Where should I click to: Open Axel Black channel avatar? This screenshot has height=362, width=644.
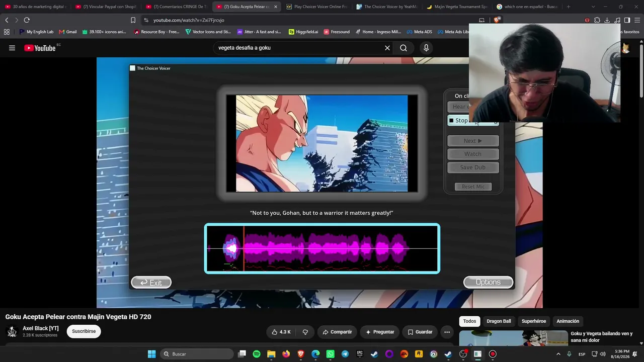click(x=12, y=331)
